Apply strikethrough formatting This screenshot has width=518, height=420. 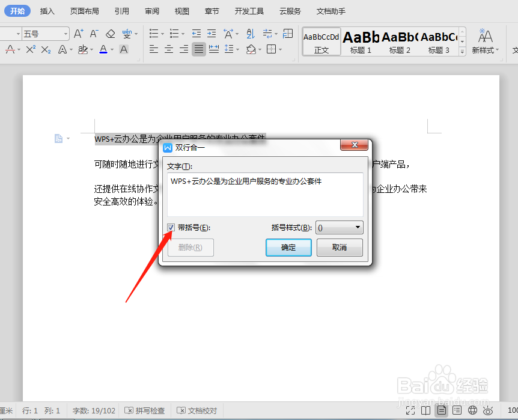pyautogui.click(x=10, y=49)
